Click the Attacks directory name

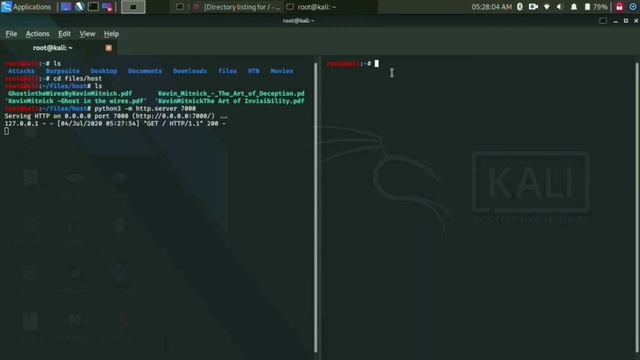coord(21,71)
